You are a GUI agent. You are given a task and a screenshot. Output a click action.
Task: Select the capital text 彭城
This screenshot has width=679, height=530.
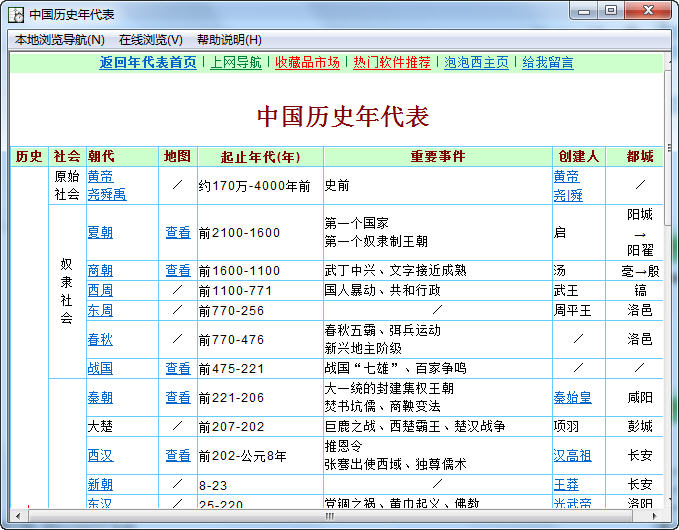(x=640, y=427)
